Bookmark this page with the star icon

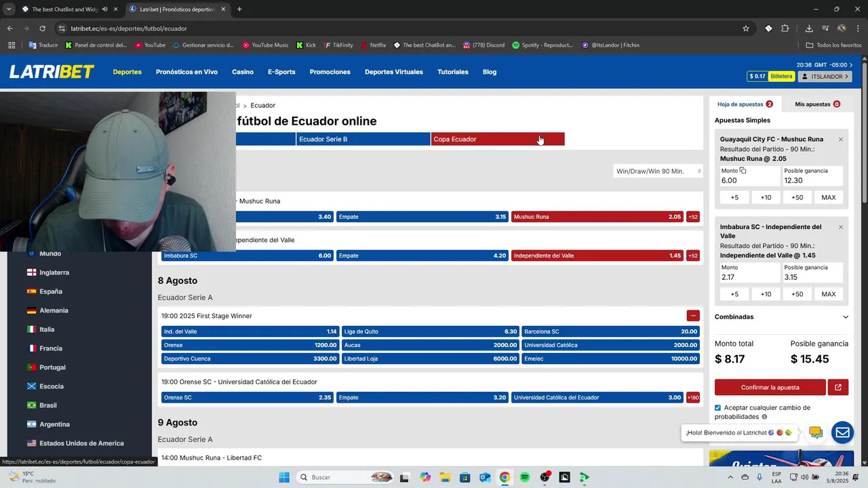pos(746,28)
